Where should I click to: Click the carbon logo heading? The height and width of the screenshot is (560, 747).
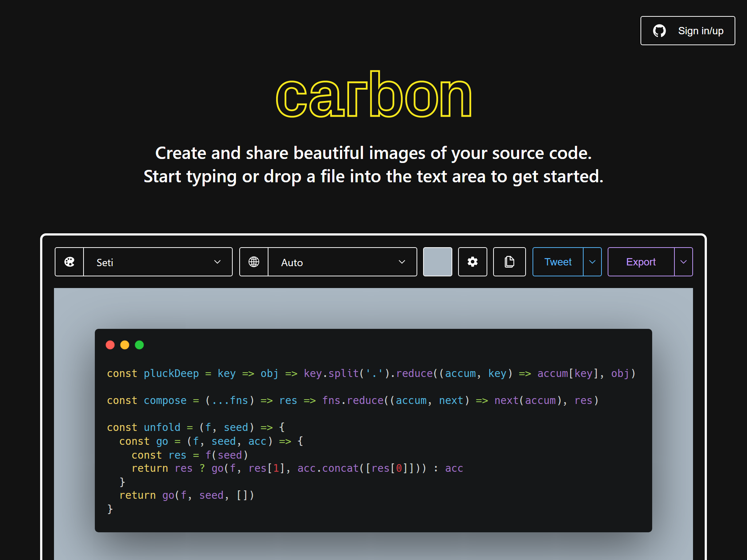pyautogui.click(x=373, y=95)
